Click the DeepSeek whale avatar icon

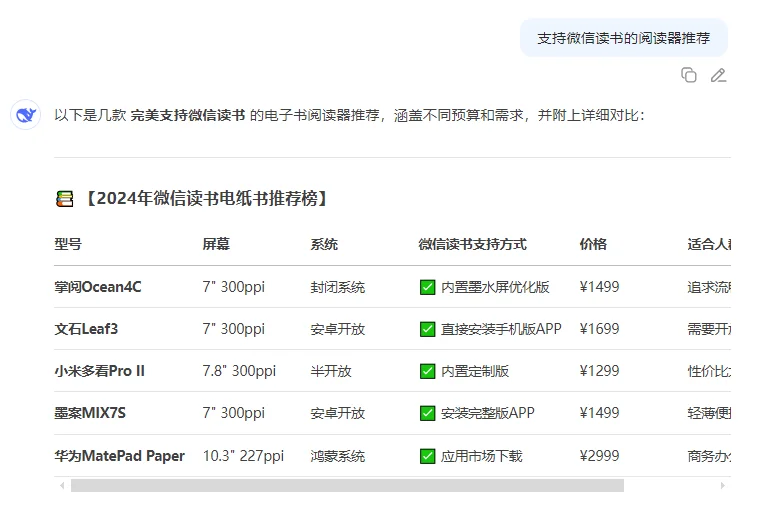[26, 115]
